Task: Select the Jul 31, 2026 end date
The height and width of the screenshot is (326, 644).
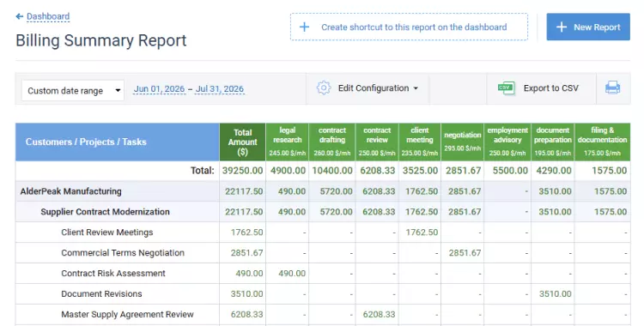Action: point(219,88)
